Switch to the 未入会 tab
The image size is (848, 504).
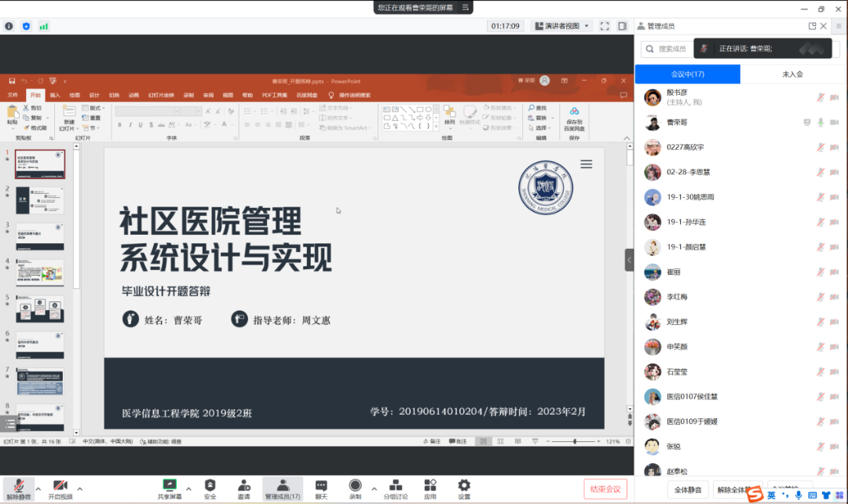coord(792,74)
